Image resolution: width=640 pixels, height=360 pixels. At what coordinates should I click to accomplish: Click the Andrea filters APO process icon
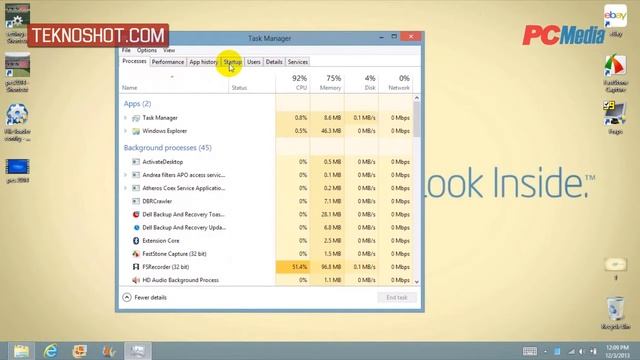136,175
